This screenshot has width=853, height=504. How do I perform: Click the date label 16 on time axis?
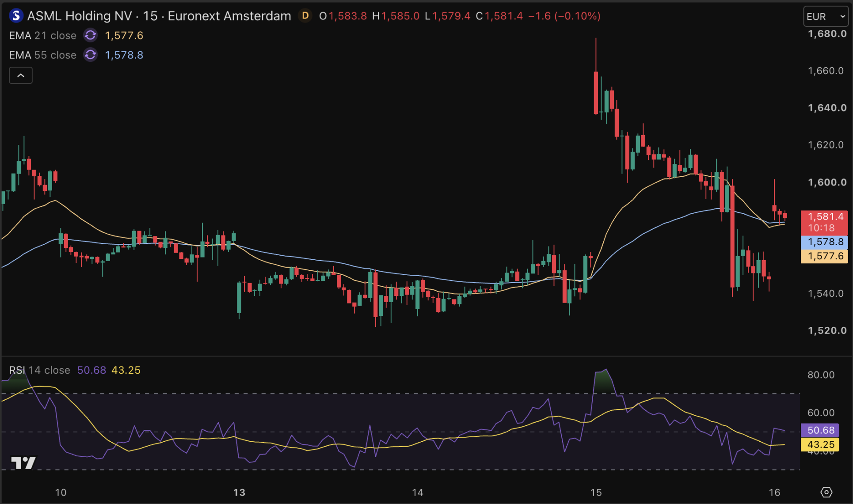click(x=774, y=492)
